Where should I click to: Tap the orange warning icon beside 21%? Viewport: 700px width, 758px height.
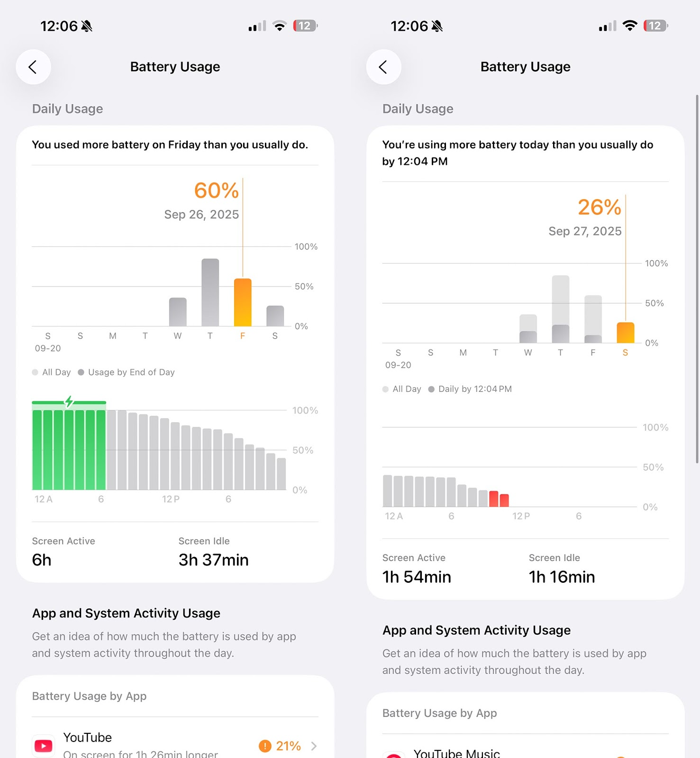[x=265, y=746]
